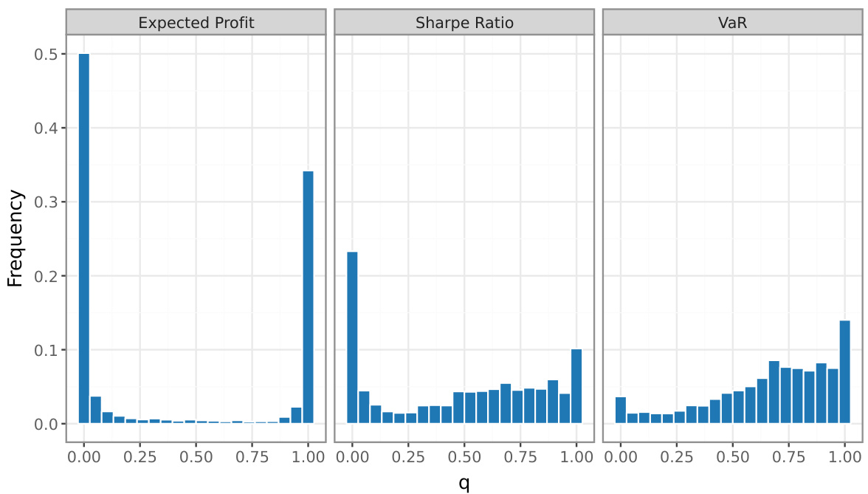
Task: Click 1.00 x-axis label under VaR
Action: coord(844,456)
